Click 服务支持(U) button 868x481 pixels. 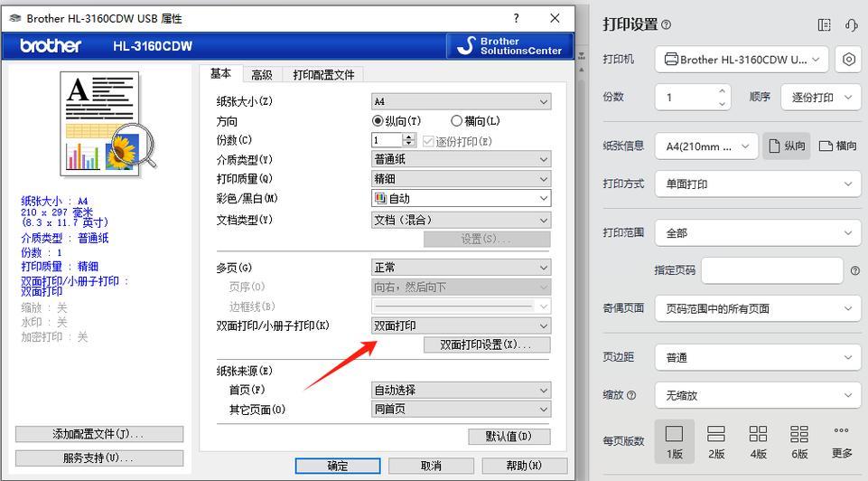tap(99, 457)
